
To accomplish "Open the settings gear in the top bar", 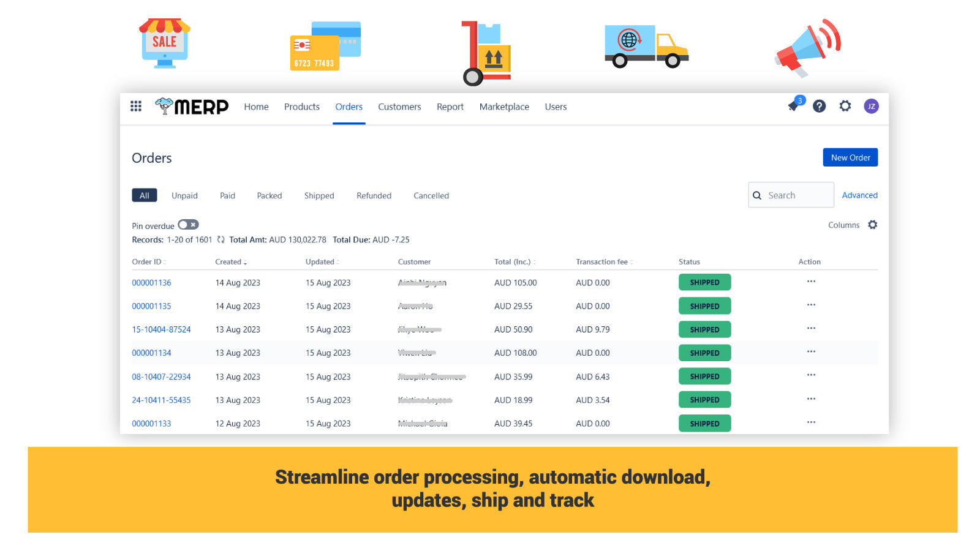I will click(845, 106).
